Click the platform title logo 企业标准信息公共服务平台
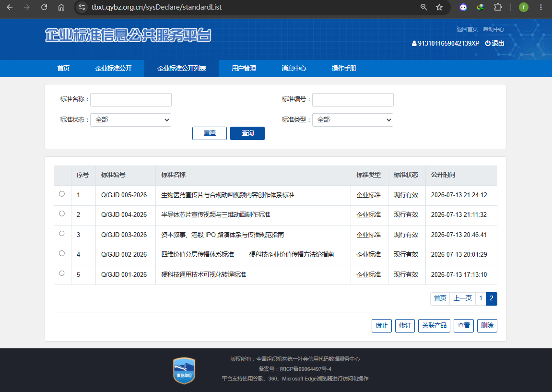Screen dimensions: 552x392 point(128,35)
